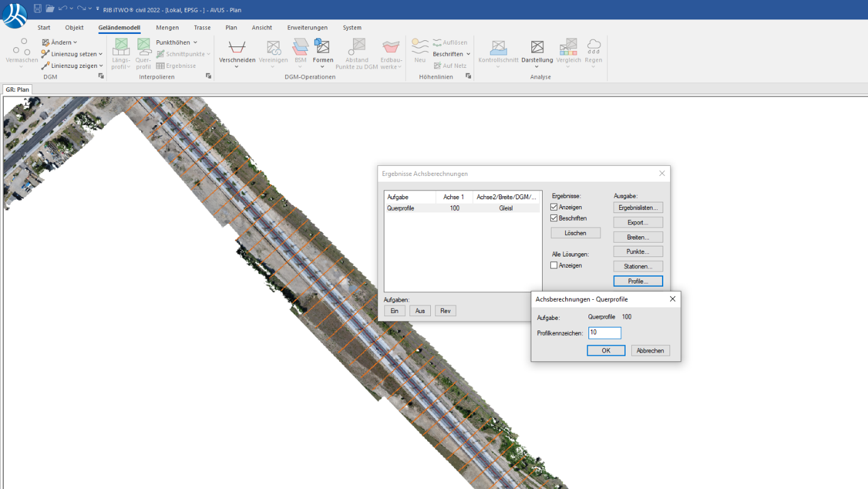The image size is (868, 489).
Task: Confirm Querprofile dialog with OK
Action: pos(605,351)
